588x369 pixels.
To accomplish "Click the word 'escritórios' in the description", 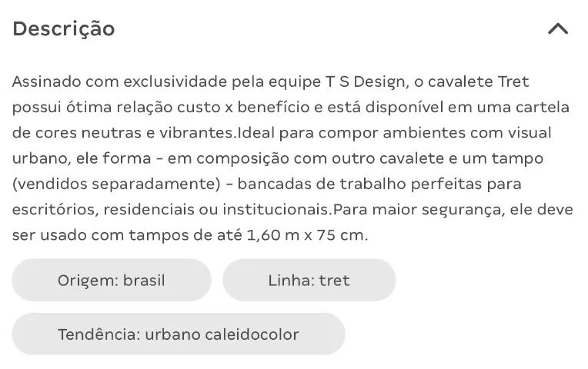I will coord(55,209).
